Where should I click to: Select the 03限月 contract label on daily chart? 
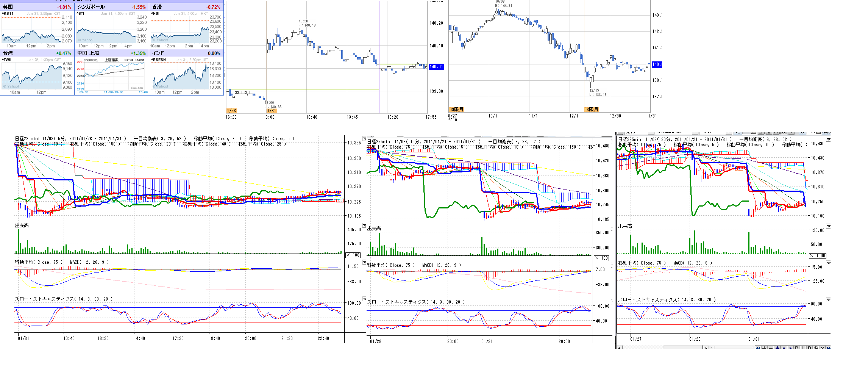point(591,110)
